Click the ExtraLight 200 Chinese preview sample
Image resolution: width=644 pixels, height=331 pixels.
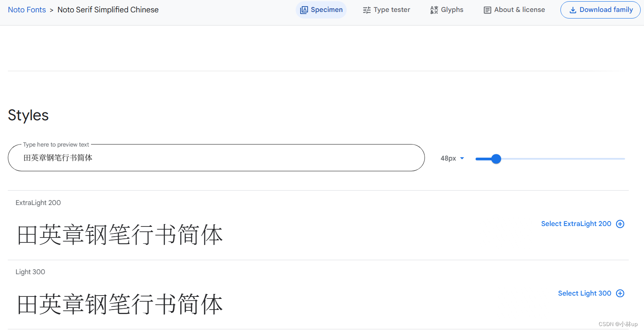tap(120, 235)
